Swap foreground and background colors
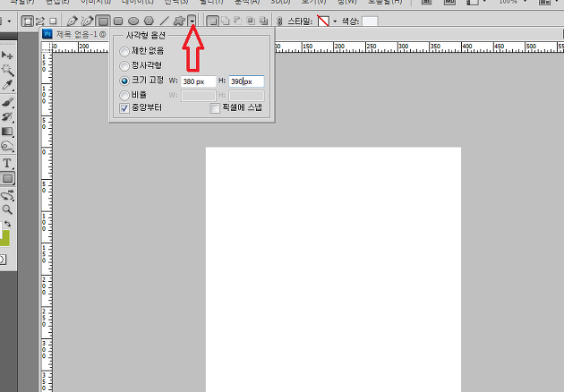564x392 pixels. pos(7,224)
